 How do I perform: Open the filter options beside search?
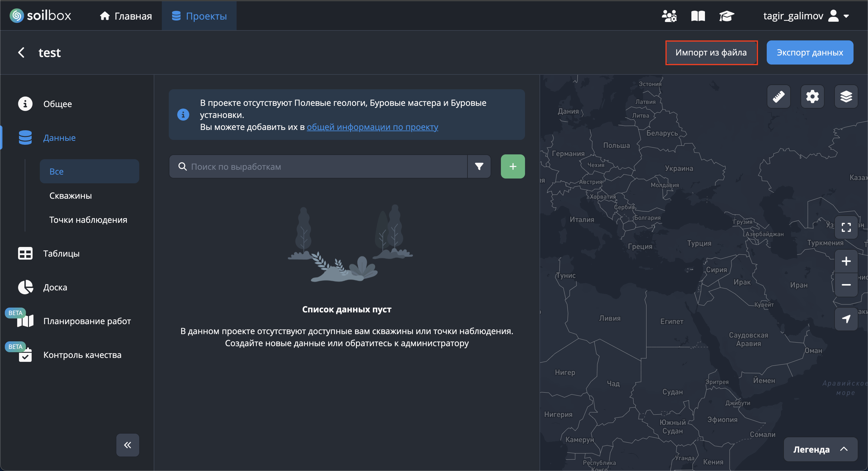[479, 166]
